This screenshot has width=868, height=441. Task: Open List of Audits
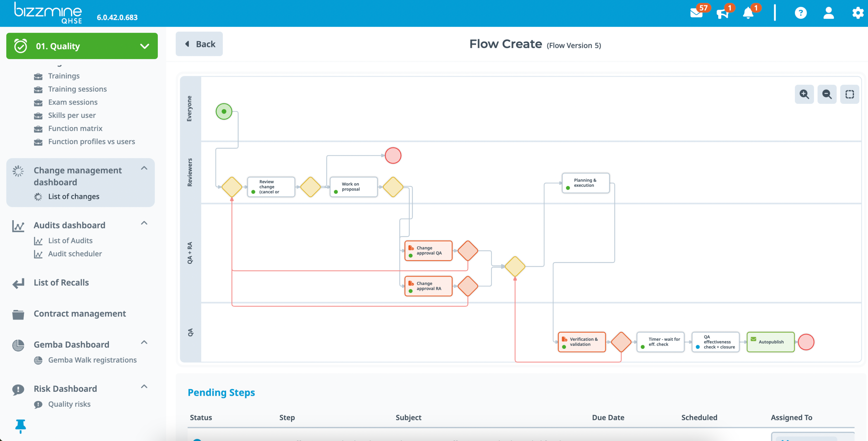(x=70, y=241)
